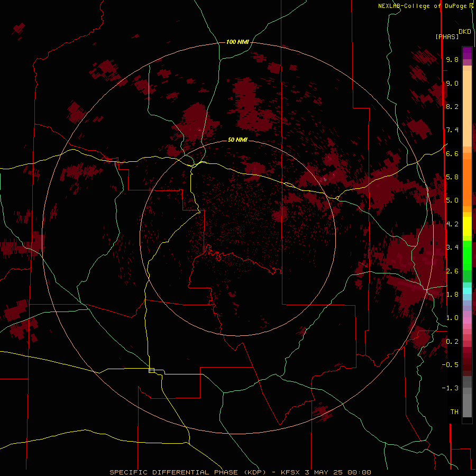This screenshot has height=476, width=476.
Task: Select the [PHAS] legend heading
Action: 447,36
